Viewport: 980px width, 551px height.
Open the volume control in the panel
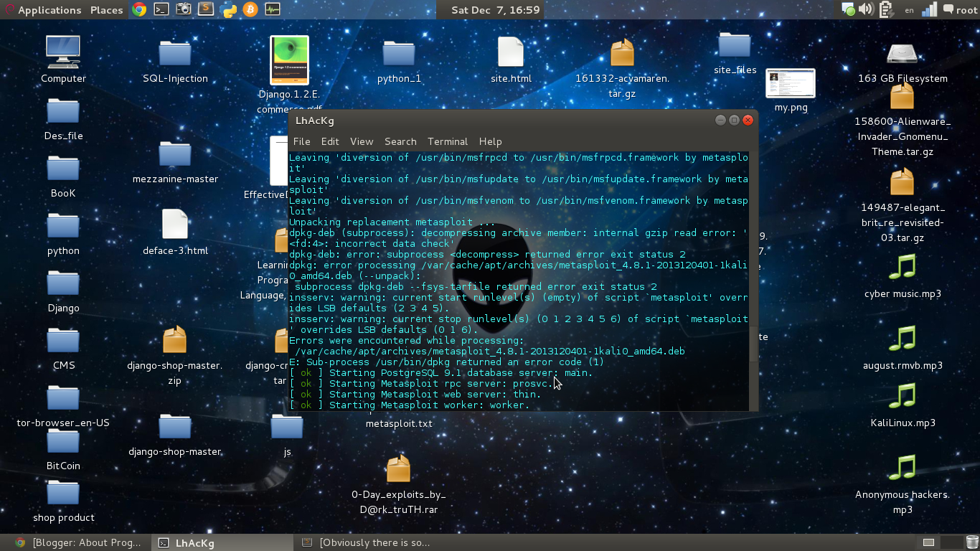click(x=866, y=9)
